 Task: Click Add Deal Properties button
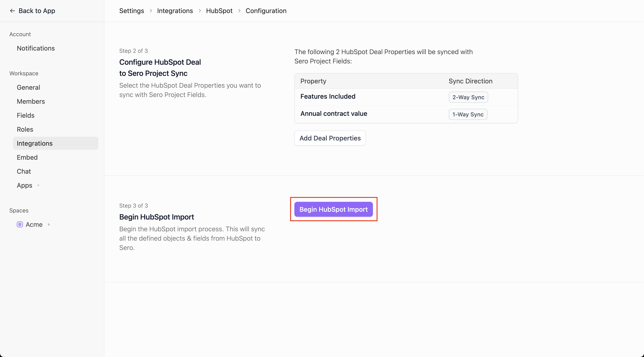(x=330, y=138)
